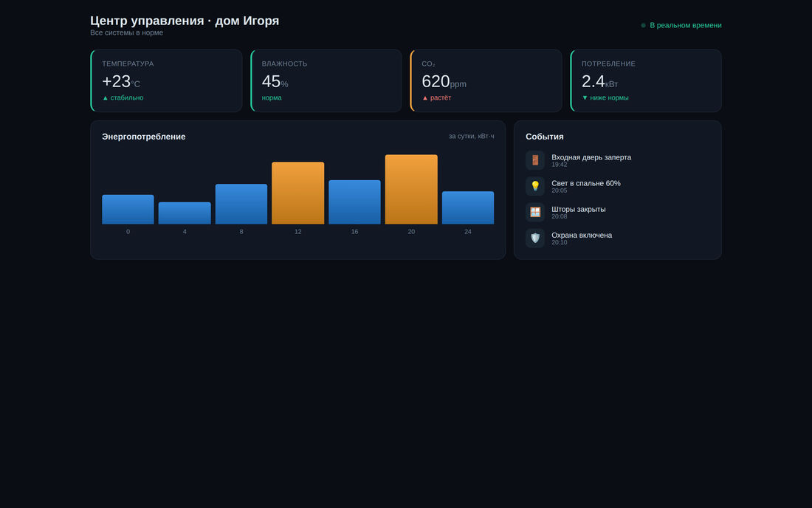Click the light bulb icon for Свет в спальне
This screenshot has width=812, height=508.
(x=535, y=186)
